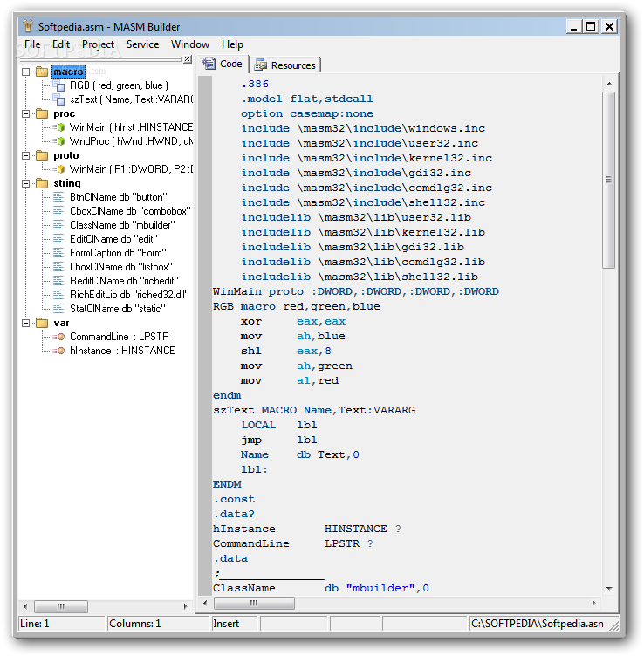Screen dimensions: 644x656
Task: Click the Code tab icon
Action: click(209, 64)
